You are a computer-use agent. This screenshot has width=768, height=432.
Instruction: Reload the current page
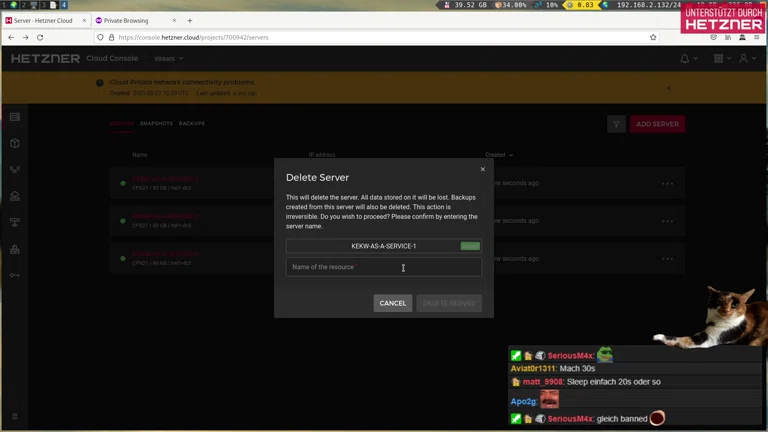(40, 37)
